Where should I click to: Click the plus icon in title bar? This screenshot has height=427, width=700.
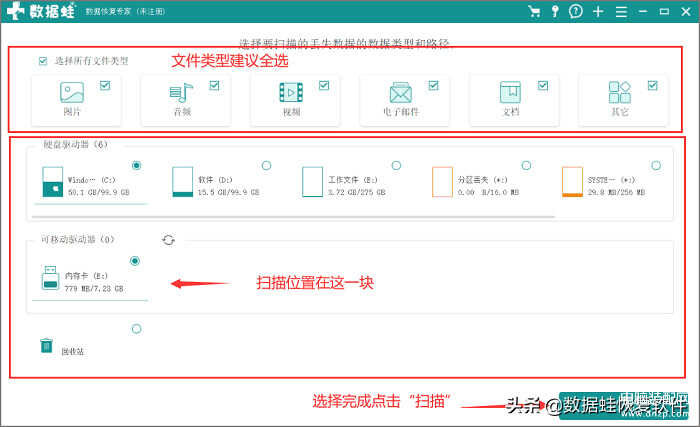(x=598, y=11)
